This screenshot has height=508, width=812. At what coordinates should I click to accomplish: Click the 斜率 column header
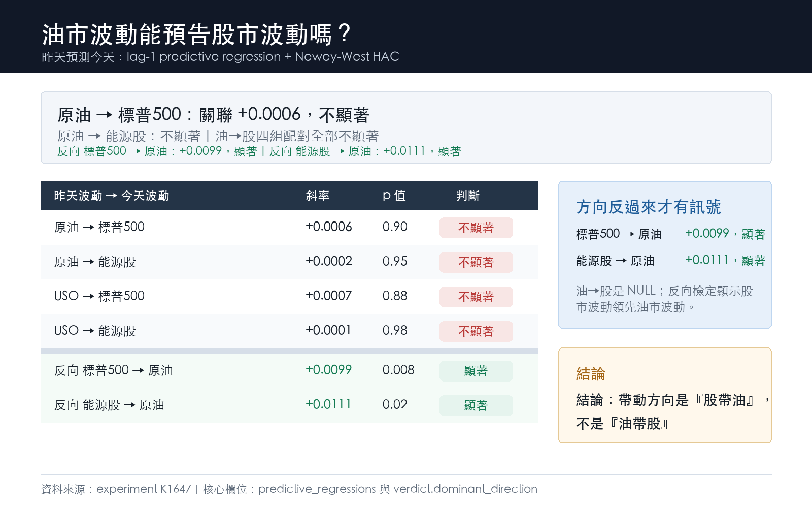click(318, 196)
